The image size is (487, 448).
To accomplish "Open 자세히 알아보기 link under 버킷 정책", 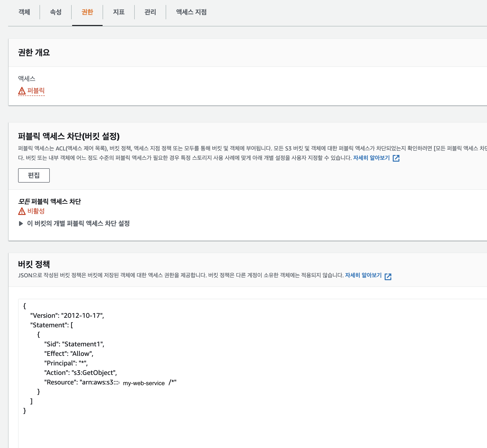I will (363, 275).
